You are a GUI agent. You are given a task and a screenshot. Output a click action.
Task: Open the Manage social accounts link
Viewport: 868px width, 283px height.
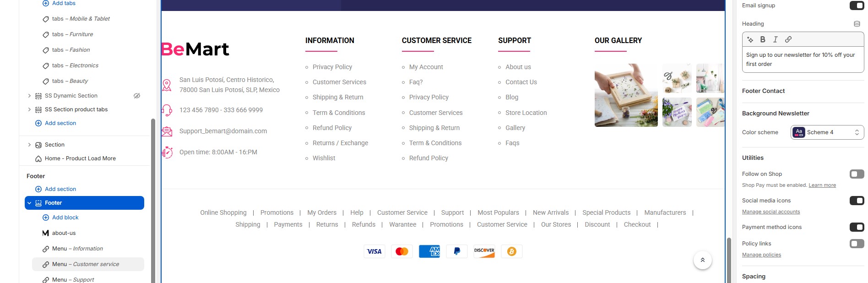pos(771,212)
